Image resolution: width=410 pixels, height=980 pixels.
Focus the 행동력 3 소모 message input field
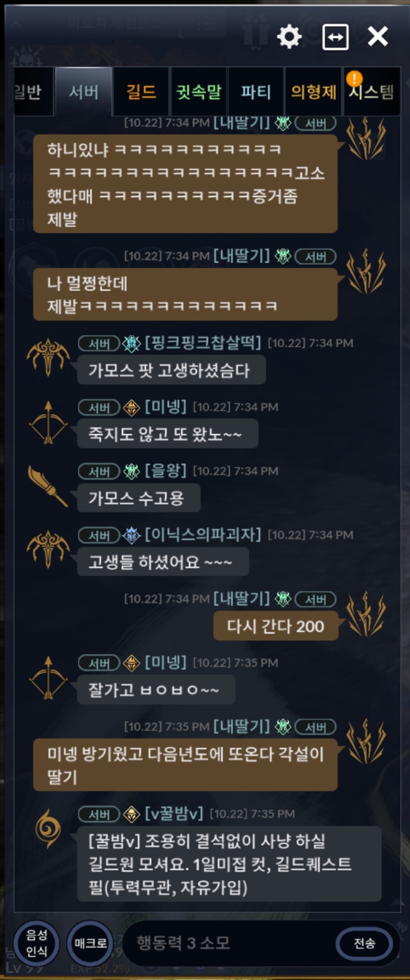[230, 943]
